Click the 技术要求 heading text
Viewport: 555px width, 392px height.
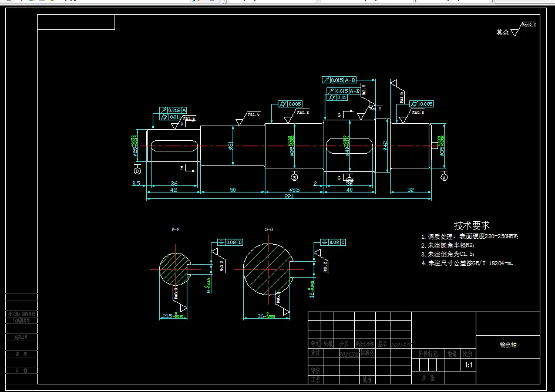click(x=472, y=225)
